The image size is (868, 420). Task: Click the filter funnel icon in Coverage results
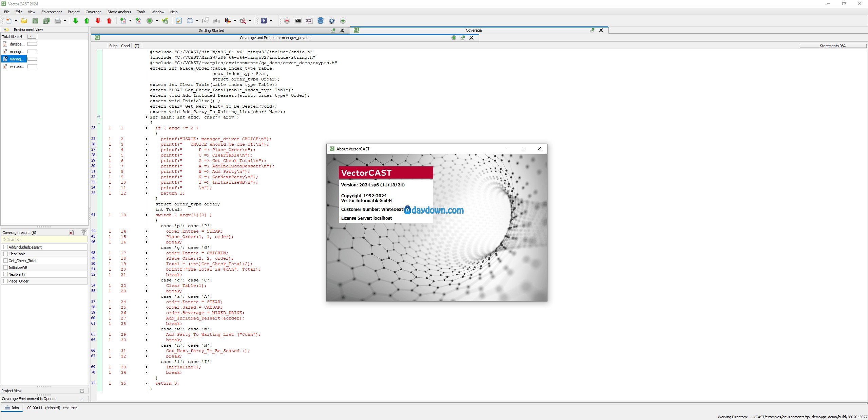(x=83, y=232)
